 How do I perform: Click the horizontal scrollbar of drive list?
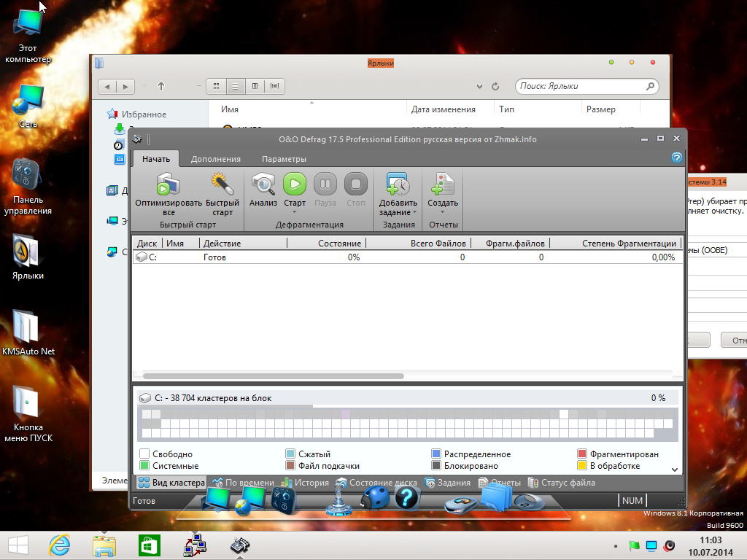point(274,376)
